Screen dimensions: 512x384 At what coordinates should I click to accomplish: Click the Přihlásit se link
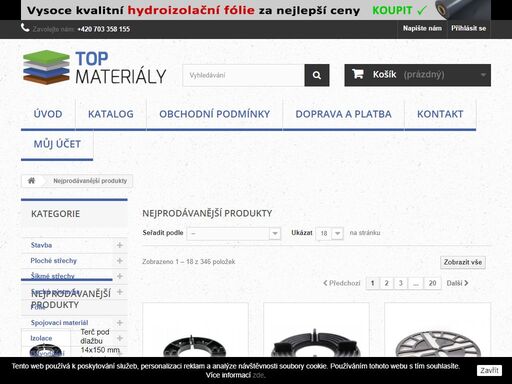pyautogui.click(x=468, y=29)
